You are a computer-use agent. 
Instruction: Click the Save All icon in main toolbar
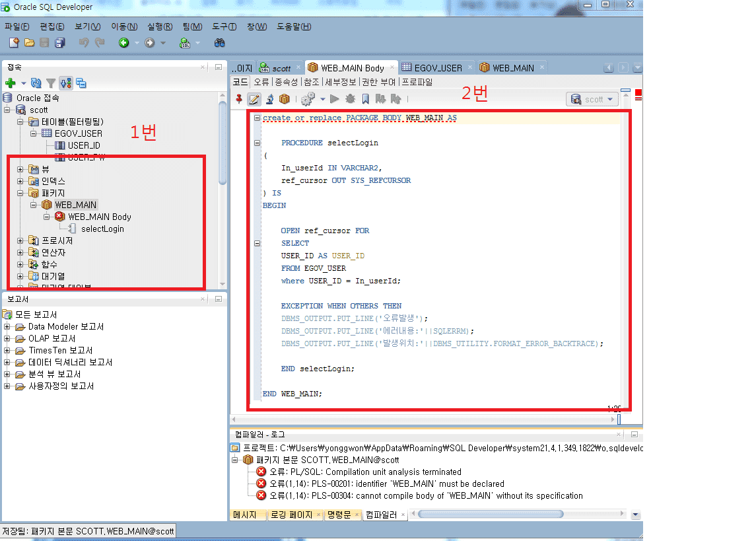pyautogui.click(x=60, y=43)
